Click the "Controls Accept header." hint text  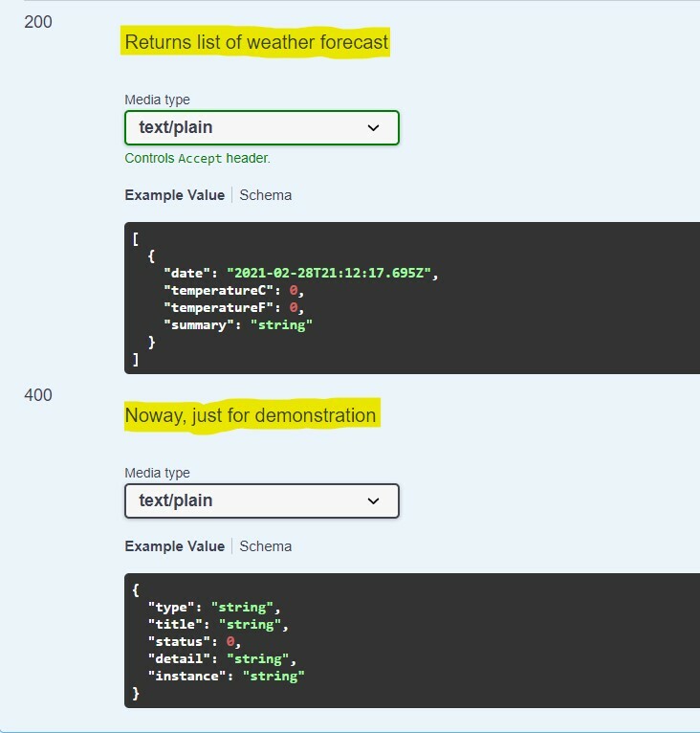click(x=197, y=159)
